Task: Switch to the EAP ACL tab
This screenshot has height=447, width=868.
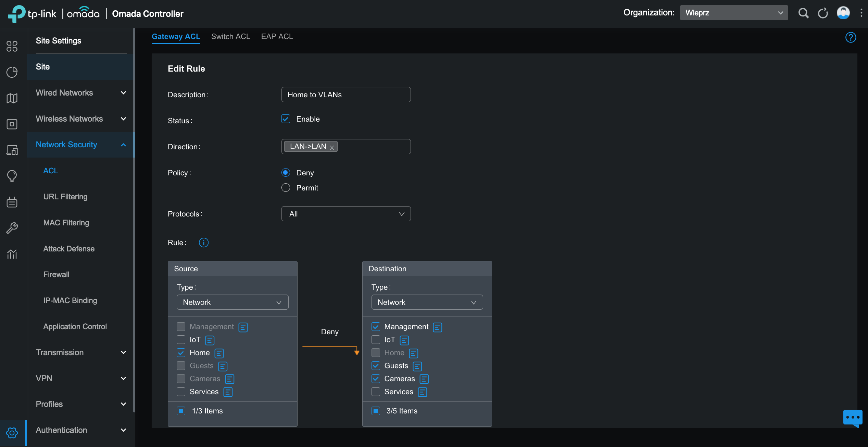Action: 277,36
